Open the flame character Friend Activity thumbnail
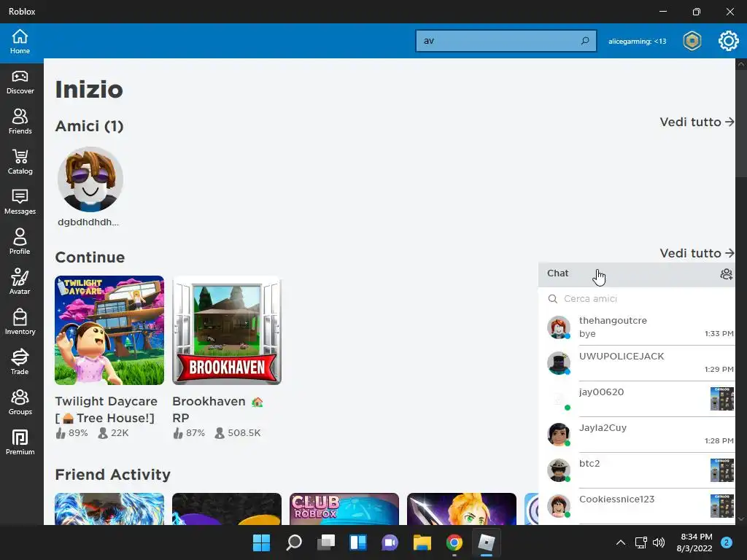The image size is (747, 560). click(x=109, y=508)
